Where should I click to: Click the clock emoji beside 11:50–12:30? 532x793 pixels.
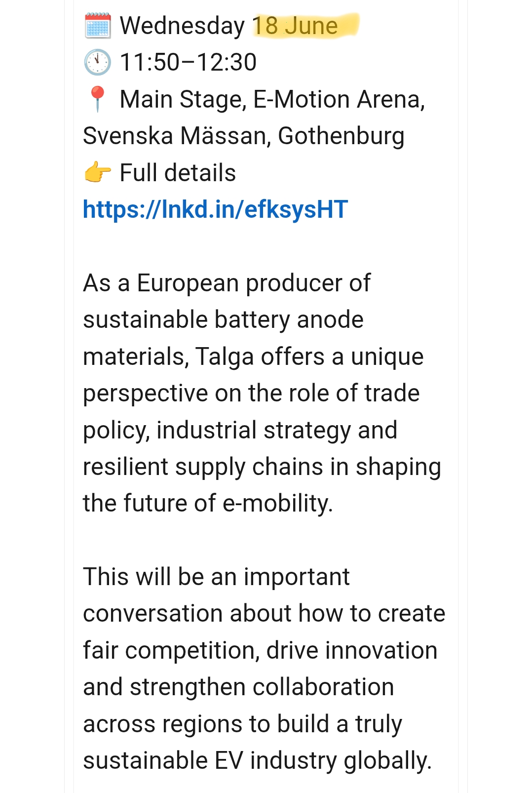pyautogui.click(x=97, y=62)
